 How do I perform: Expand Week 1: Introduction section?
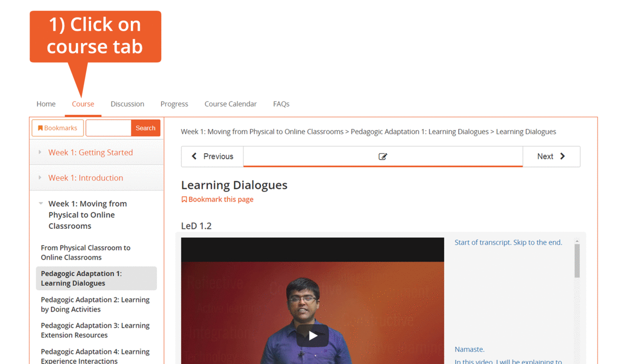pyautogui.click(x=96, y=178)
